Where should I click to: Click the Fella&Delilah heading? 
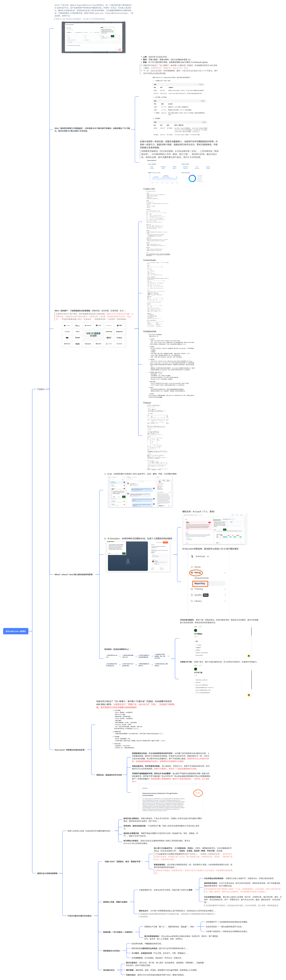coord(149,331)
